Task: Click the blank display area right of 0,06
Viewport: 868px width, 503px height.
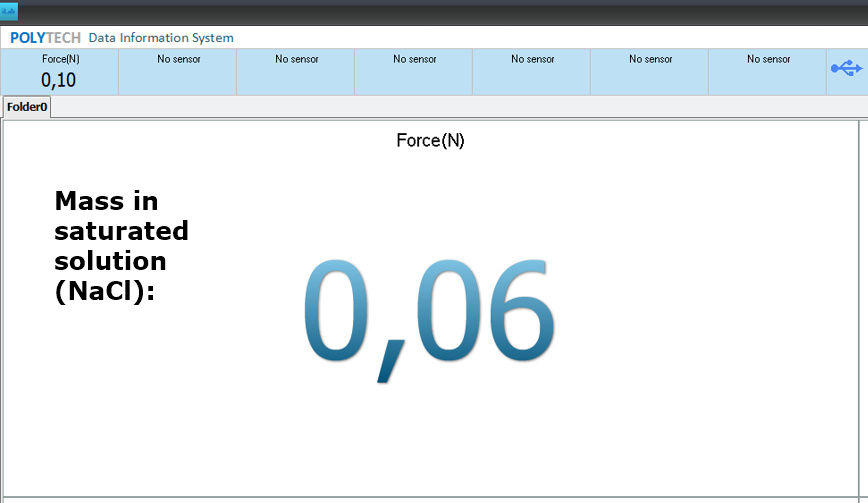Action: (700, 315)
